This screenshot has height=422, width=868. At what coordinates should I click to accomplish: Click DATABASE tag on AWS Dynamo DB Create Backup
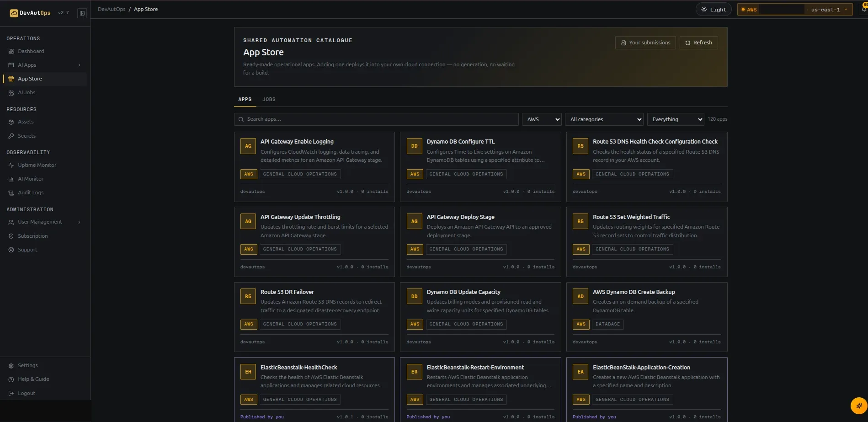[x=608, y=324]
